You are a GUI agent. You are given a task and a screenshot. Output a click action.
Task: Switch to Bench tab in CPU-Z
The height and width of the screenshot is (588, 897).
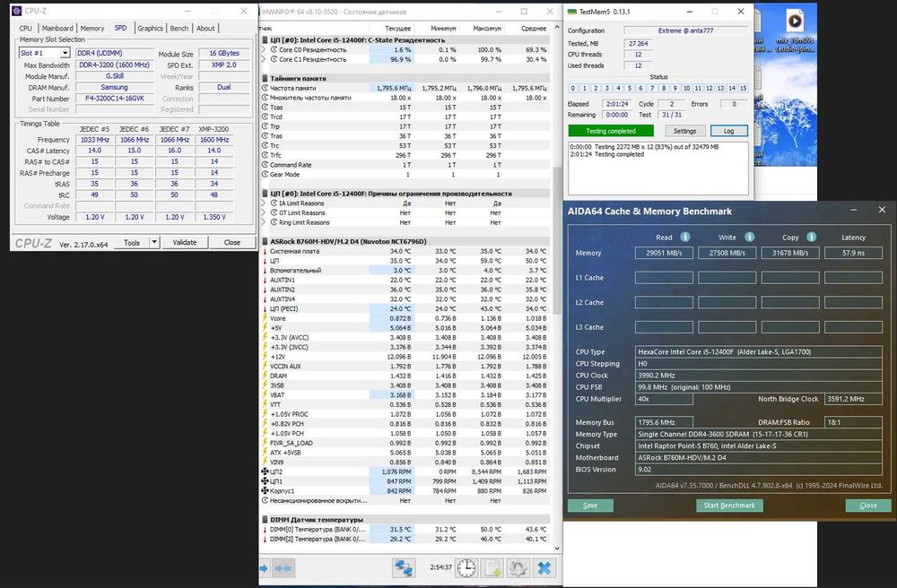(179, 28)
